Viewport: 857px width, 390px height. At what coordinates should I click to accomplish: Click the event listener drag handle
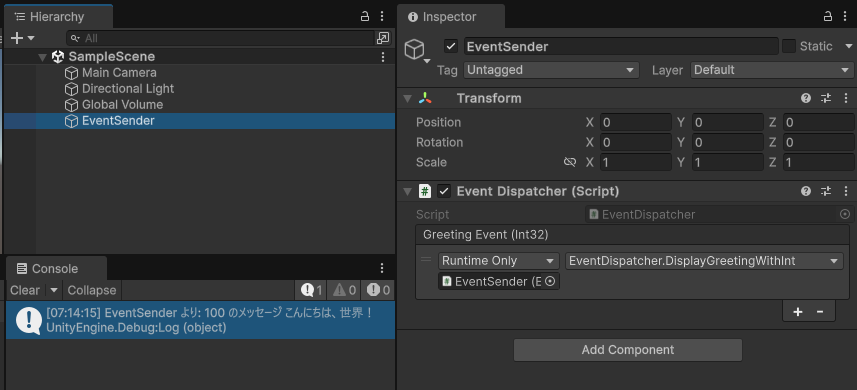[426, 259]
